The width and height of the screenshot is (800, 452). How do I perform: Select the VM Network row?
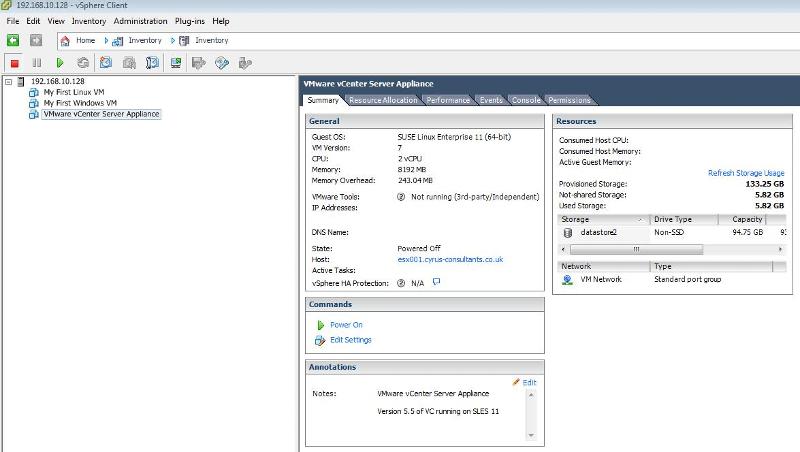pos(672,280)
